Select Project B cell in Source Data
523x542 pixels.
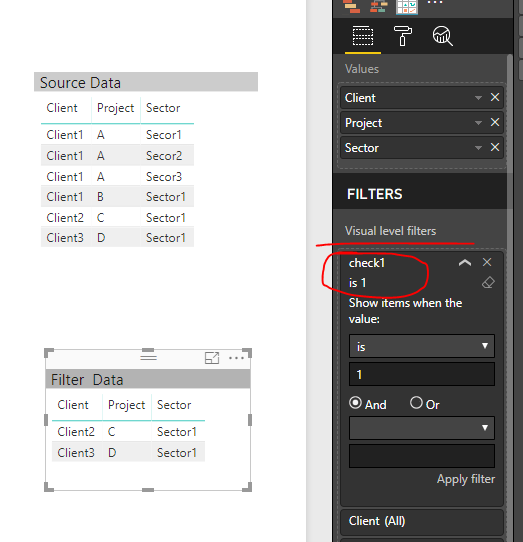pyautogui.click(x=100, y=197)
